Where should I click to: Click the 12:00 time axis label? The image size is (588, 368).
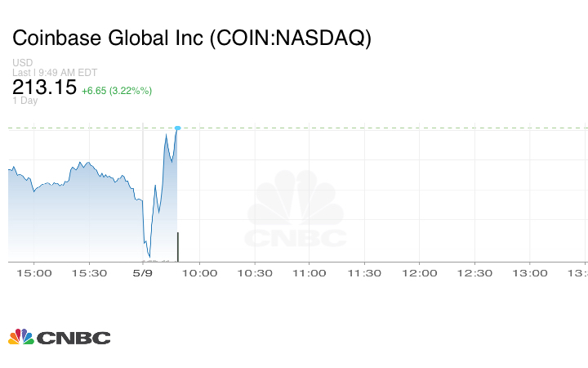[420, 273]
